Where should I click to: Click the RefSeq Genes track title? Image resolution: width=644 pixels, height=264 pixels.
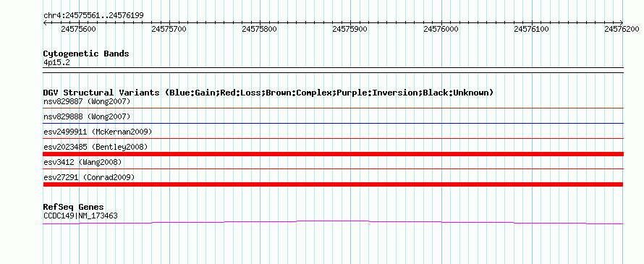(x=74, y=207)
